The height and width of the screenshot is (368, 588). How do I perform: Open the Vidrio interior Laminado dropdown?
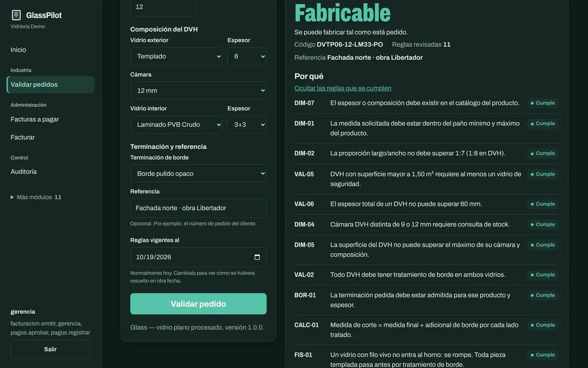click(x=176, y=125)
